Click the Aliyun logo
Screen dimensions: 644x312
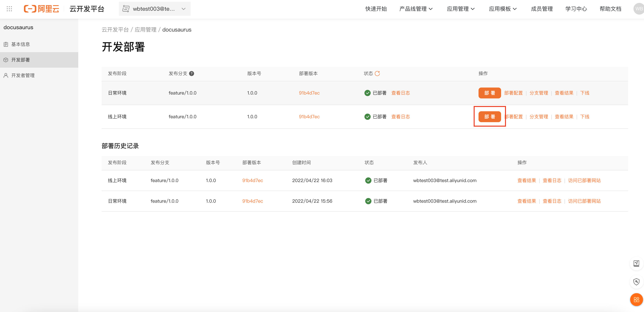[41, 9]
